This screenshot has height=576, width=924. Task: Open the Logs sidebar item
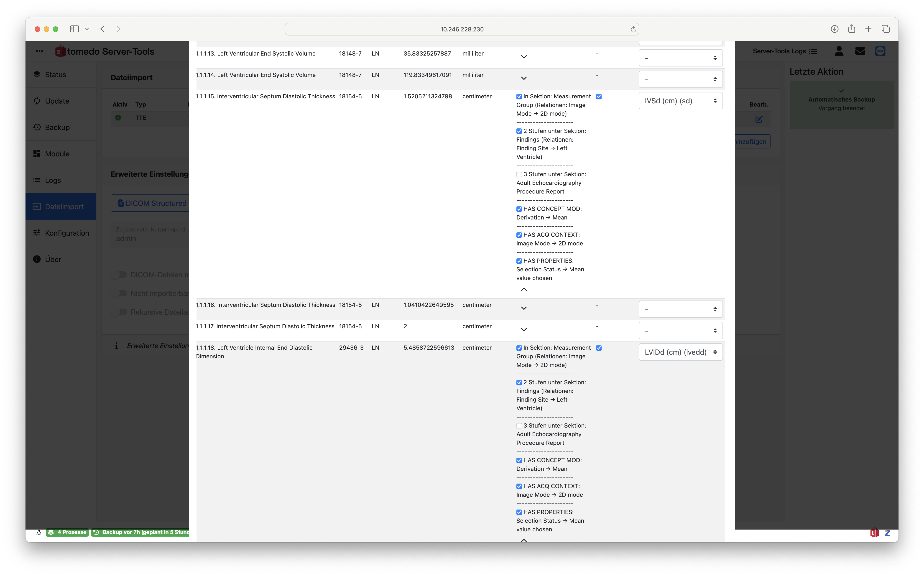61,180
